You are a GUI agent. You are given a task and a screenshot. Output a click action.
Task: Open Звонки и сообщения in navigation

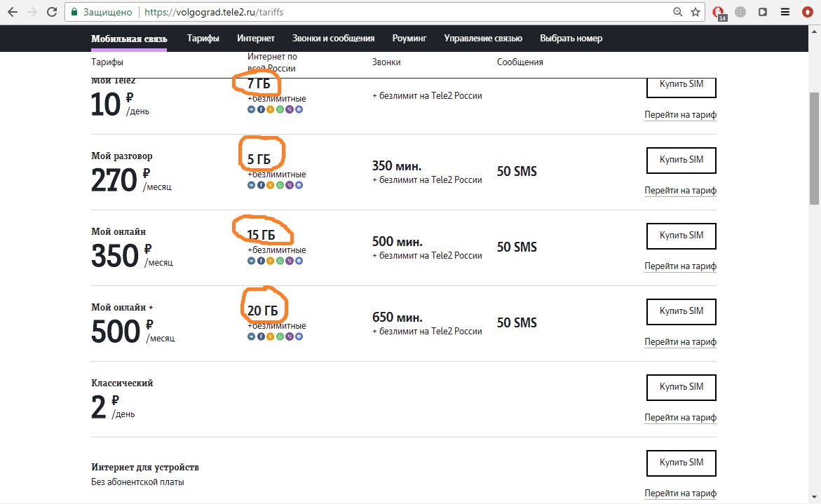333,39
